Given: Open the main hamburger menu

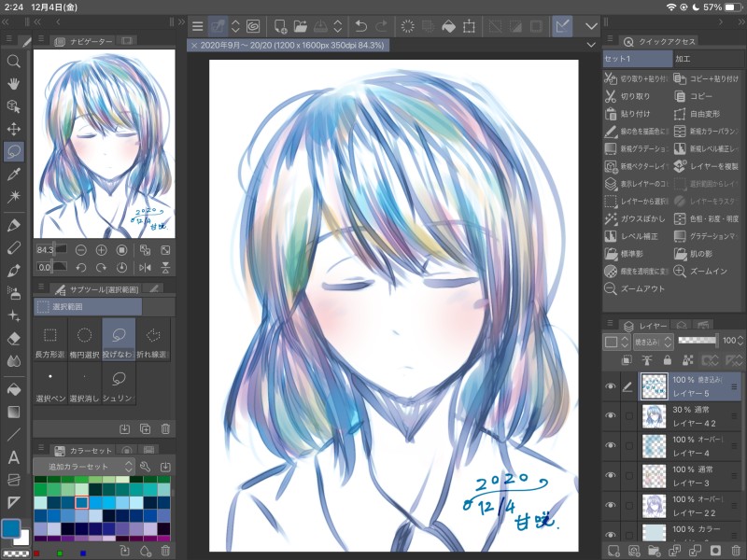Looking at the screenshot, I should pos(197,26).
